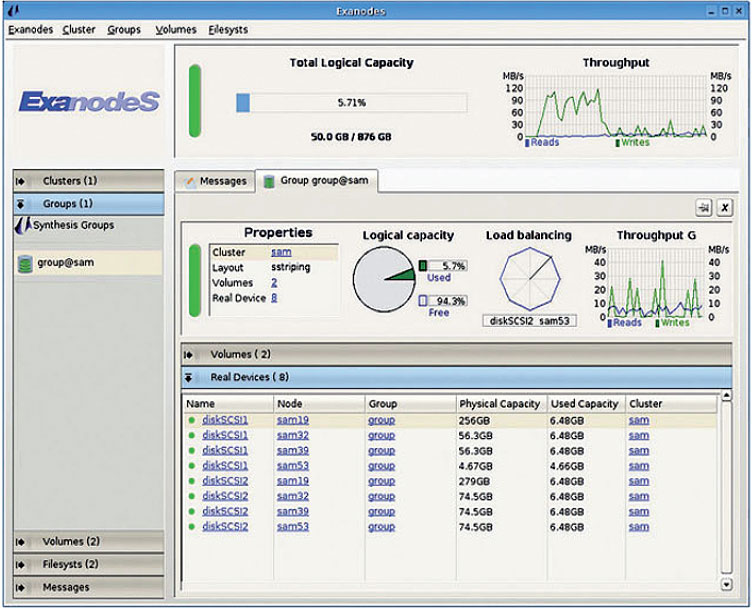
Task: Open the Cluster menu
Action: 79,30
